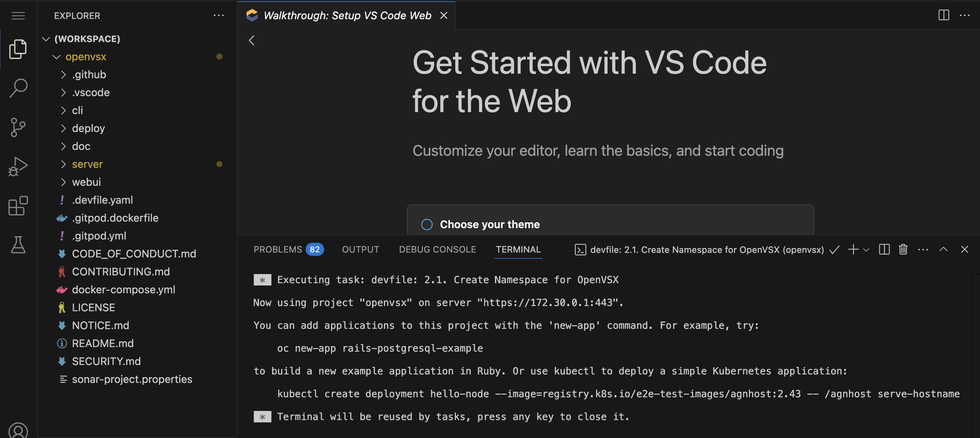Open editor more actions ellipsis
The width and height of the screenshot is (980, 438).
[x=965, y=15]
